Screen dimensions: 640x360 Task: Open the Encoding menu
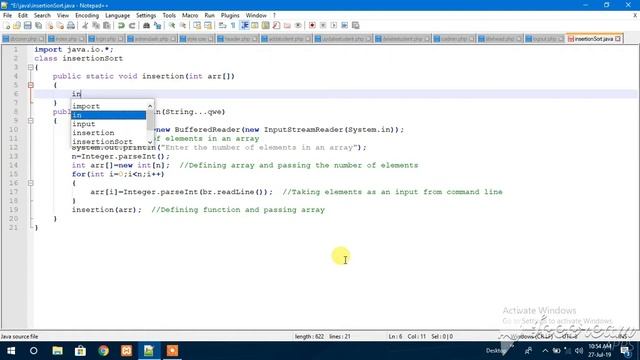[x=87, y=16]
